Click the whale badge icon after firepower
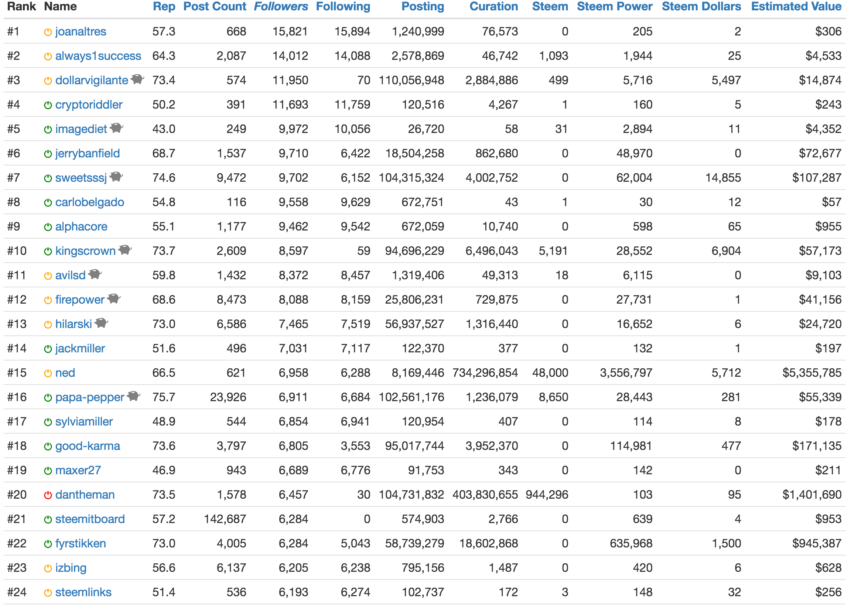 click(114, 298)
